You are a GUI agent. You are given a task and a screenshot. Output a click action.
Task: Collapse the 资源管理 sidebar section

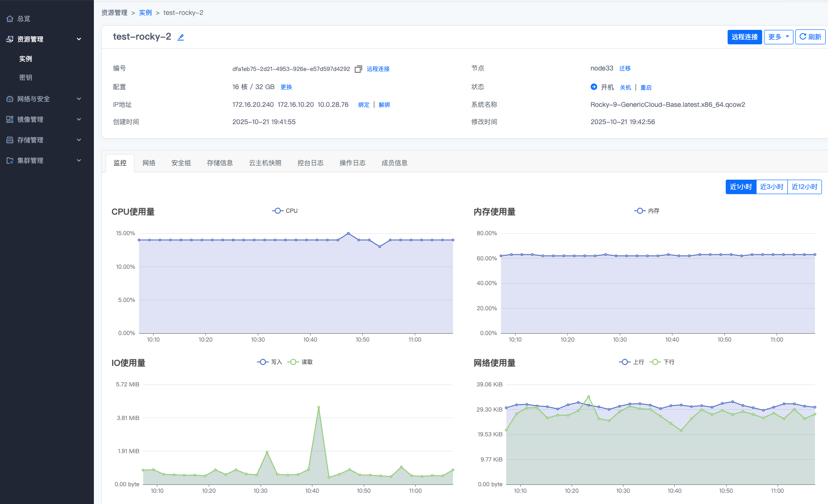coord(79,39)
